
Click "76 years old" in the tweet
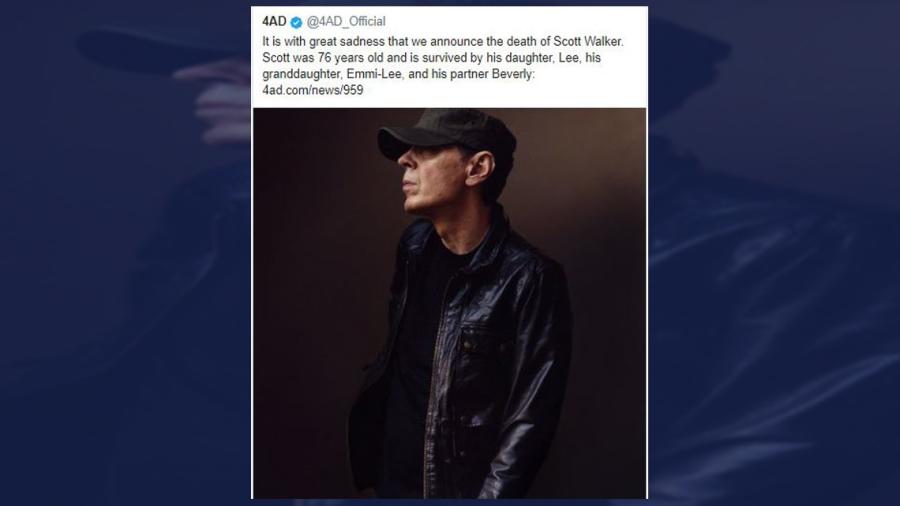tap(334, 58)
